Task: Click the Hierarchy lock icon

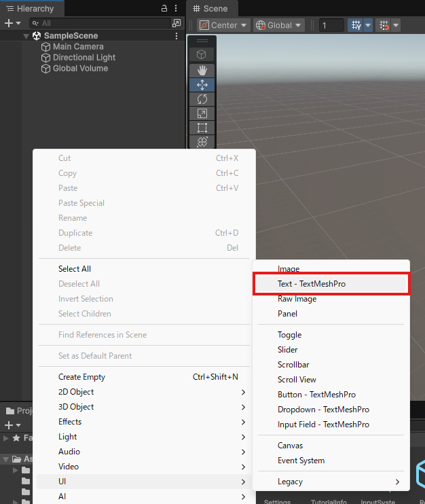Action: [x=164, y=9]
